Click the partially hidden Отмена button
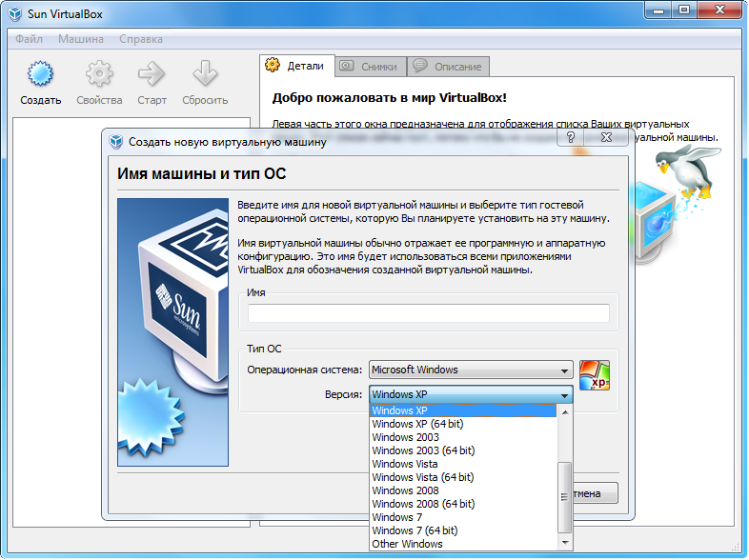Image resolution: width=749 pixels, height=560 pixels. click(x=596, y=493)
